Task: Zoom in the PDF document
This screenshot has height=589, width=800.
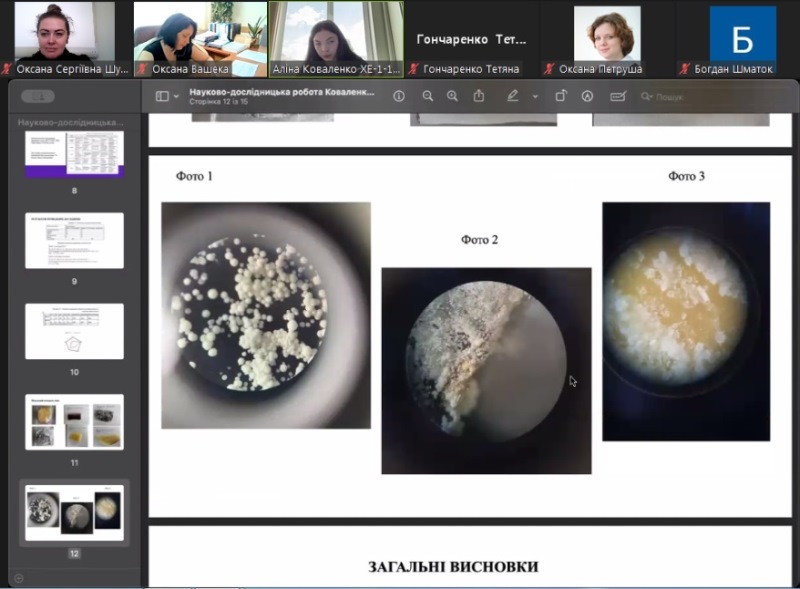Action: [452, 96]
